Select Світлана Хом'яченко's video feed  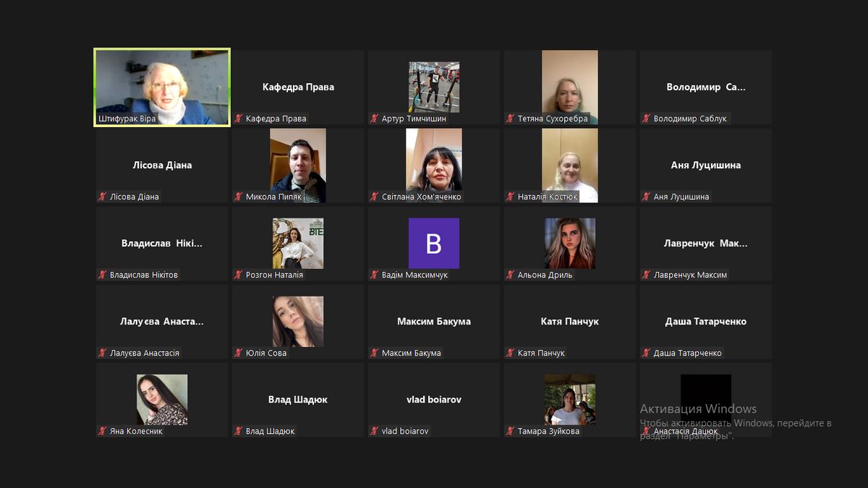[x=434, y=165]
